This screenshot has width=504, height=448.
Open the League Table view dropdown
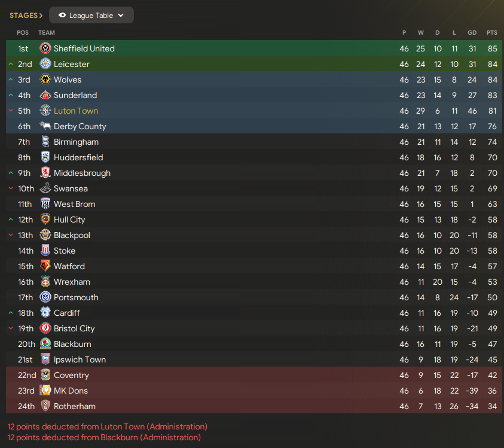[x=91, y=15]
